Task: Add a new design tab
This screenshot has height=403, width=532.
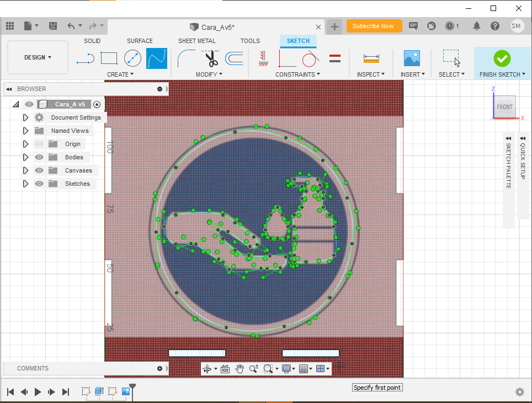Action: [334, 27]
